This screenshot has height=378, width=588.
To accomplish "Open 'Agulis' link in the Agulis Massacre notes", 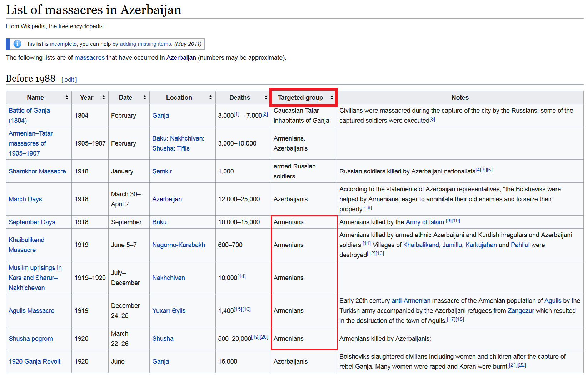I will point(553,301).
